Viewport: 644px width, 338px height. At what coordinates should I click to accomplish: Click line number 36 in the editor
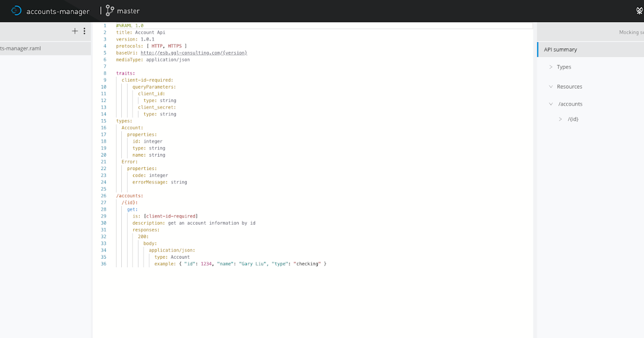coord(104,263)
